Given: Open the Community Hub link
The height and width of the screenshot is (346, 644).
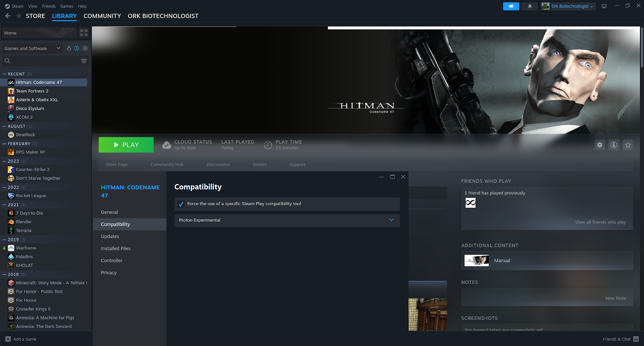Looking at the screenshot, I should click(x=167, y=165).
